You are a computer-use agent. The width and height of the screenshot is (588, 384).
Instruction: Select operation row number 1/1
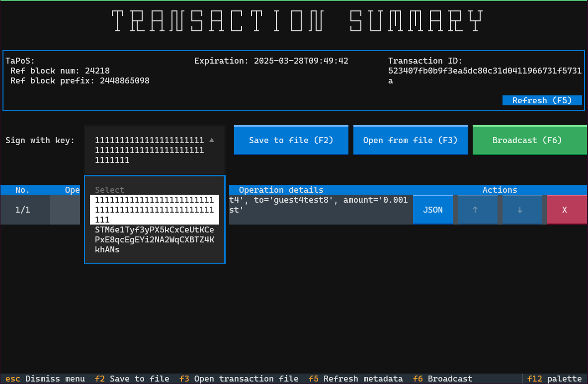[23, 210]
